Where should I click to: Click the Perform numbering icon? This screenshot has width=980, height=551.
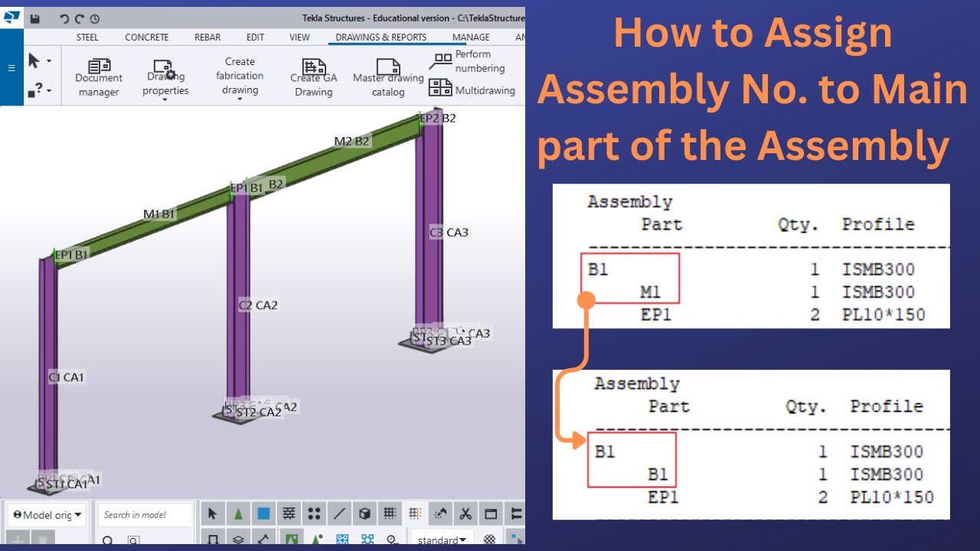[440, 61]
